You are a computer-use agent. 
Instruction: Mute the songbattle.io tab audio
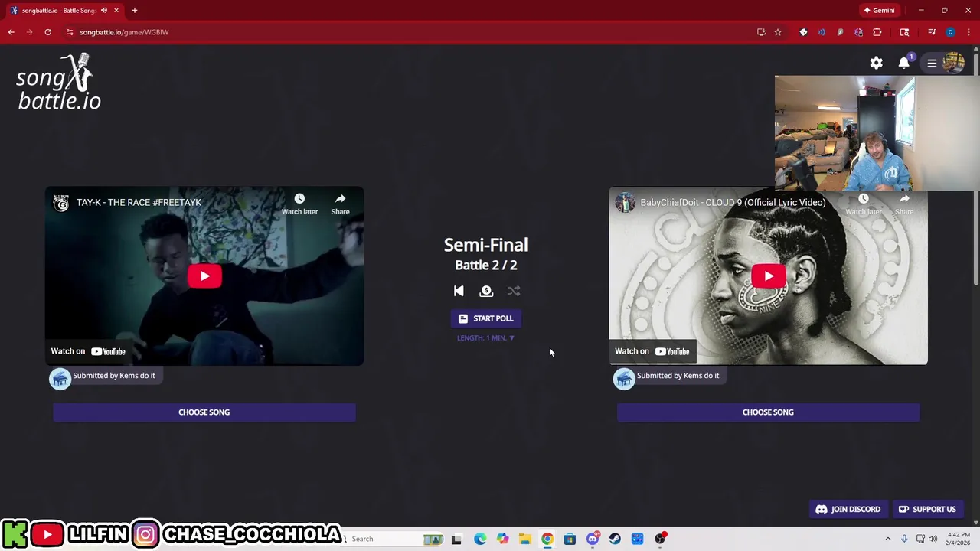(104, 11)
